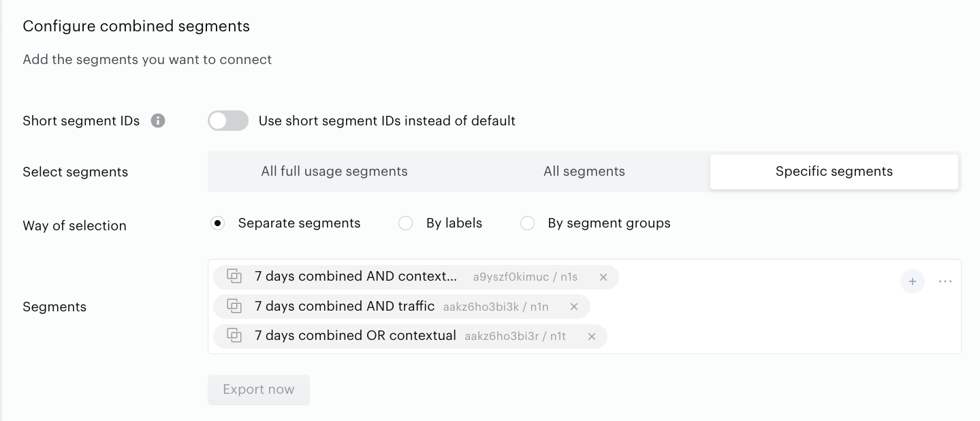Click the Short segment IDs info icon
The width and height of the screenshot is (980, 421).
tap(158, 121)
